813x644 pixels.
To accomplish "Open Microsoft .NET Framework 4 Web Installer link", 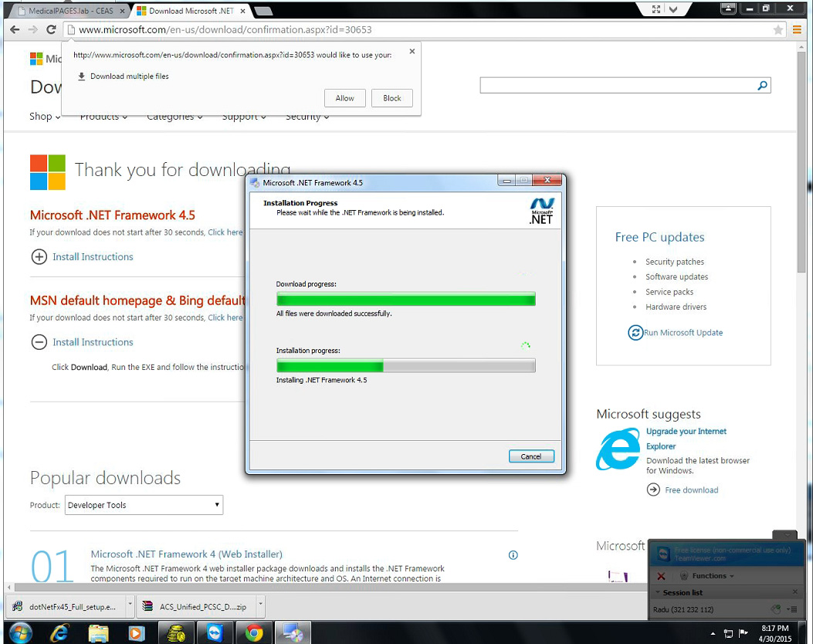I will 187,554.
